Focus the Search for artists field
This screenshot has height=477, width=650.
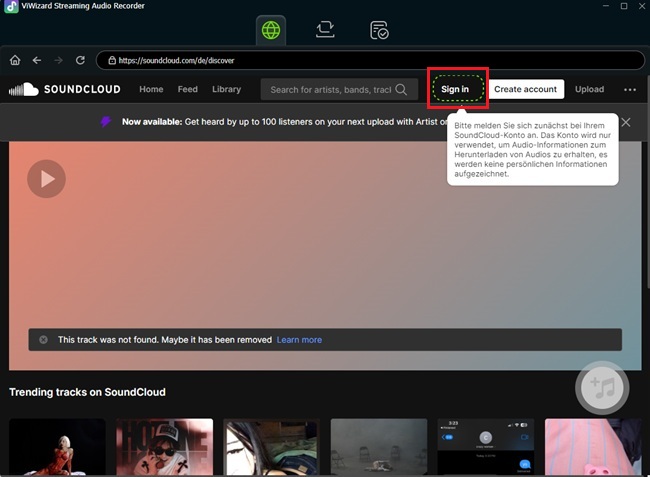coord(339,90)
